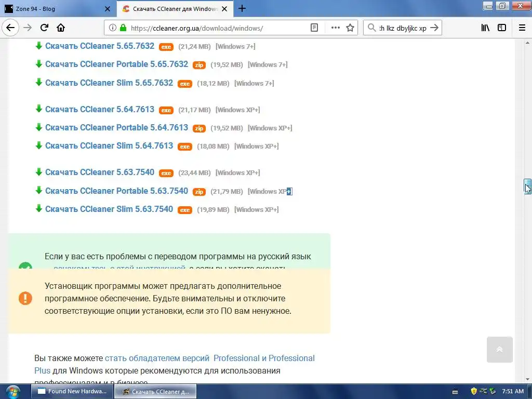Download CCleaner Portable 5.65.7632

(116, 64)
